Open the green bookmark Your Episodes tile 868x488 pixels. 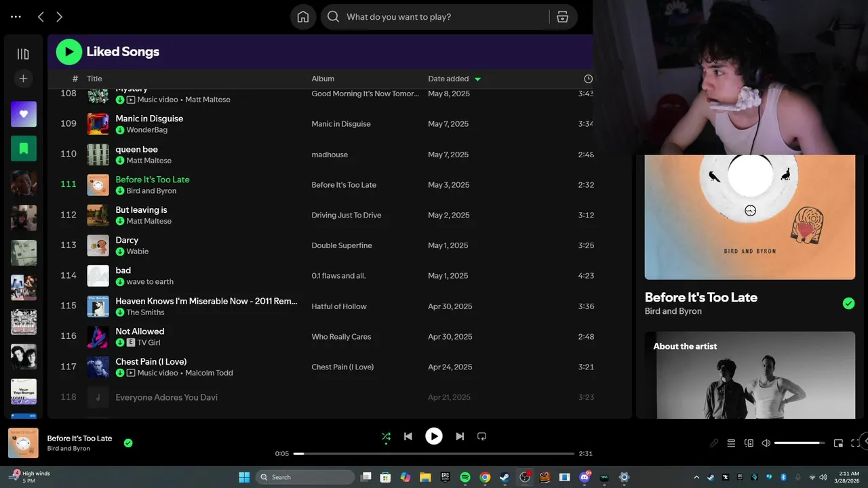pyautogui.click(x=24, y=148)
